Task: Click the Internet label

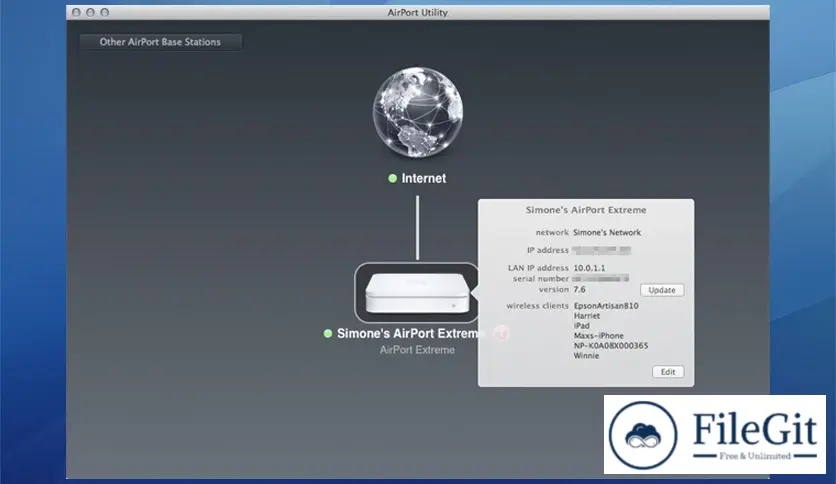Action: pos(424,179)
